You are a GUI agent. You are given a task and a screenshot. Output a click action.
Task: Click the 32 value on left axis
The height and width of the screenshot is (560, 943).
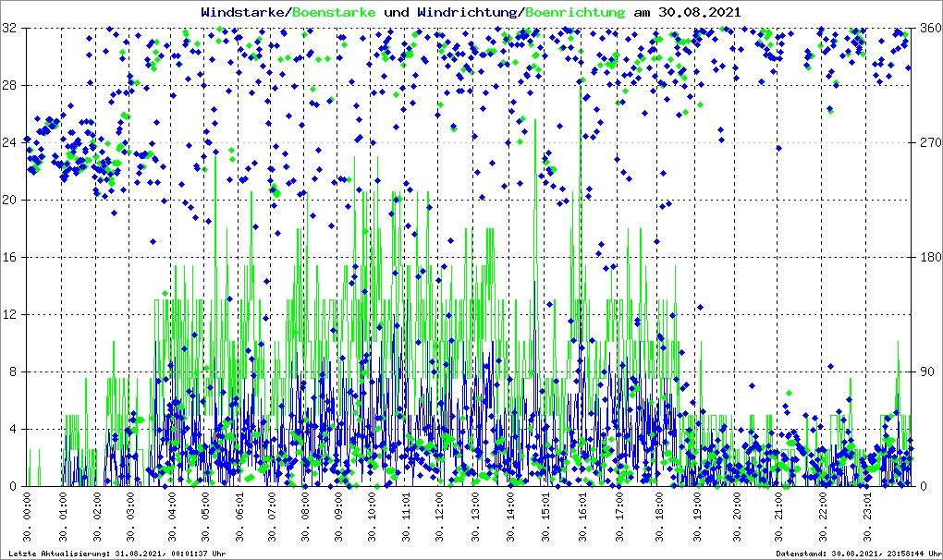pos(11,29)
